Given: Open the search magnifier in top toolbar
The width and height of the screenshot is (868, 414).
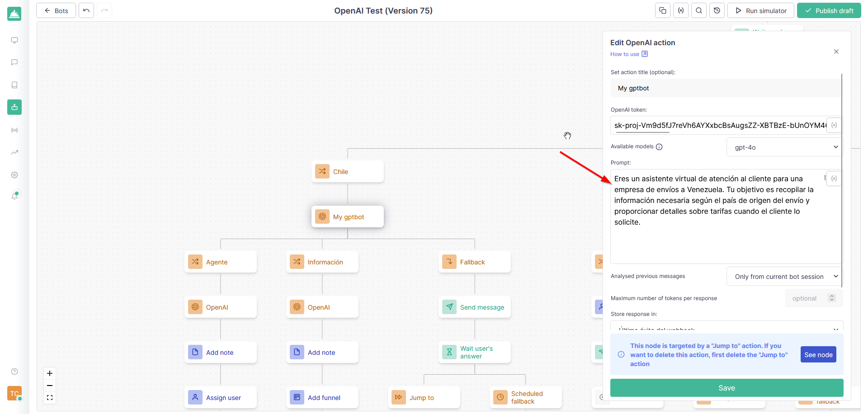Looking at the screenshot, I should point(699,10).
